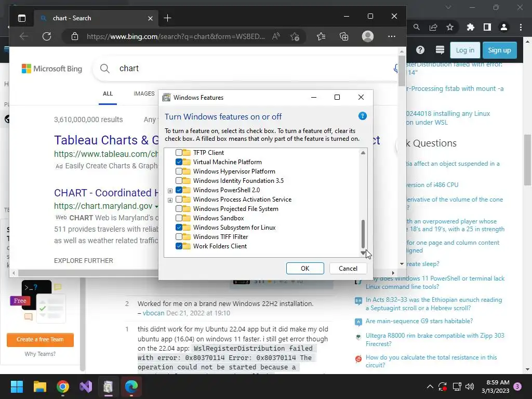Uncheck Windows Subsystem for Linux
532x399 pixels.
click(x=179, y=228)
